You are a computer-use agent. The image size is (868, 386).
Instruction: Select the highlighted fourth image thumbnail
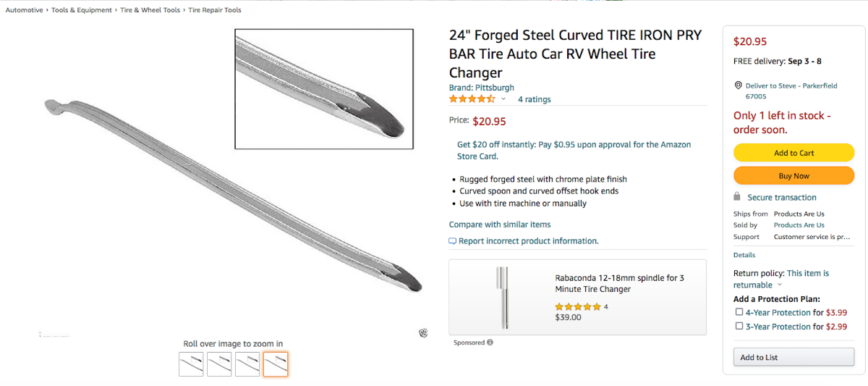pyautogui.click(x=275, y=364)
